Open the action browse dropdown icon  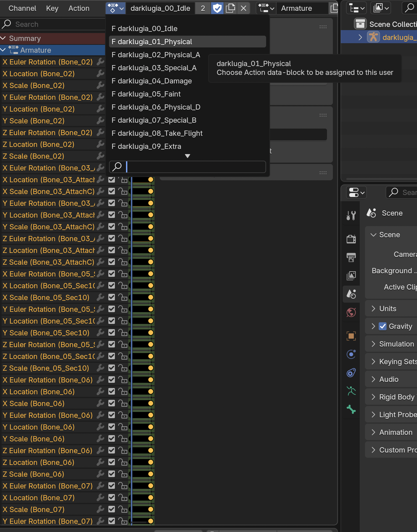(116, 8)
